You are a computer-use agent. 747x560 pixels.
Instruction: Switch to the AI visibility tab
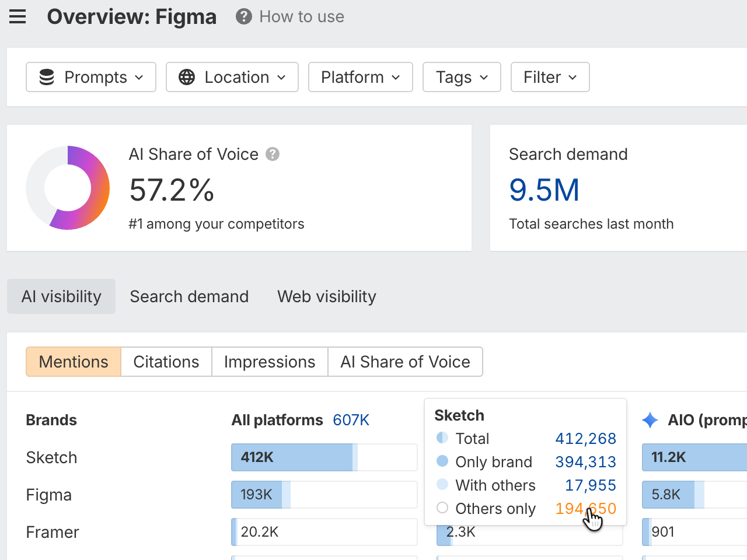[61, 296]
